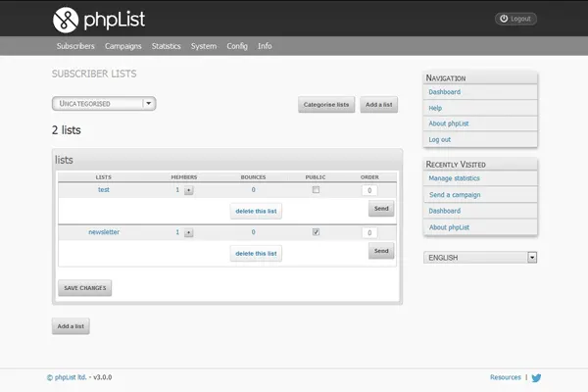Viewport: 588px width, 392px height.
Task: Open the Uncategorised category dropdown
Action: click(x=104, y=103)
